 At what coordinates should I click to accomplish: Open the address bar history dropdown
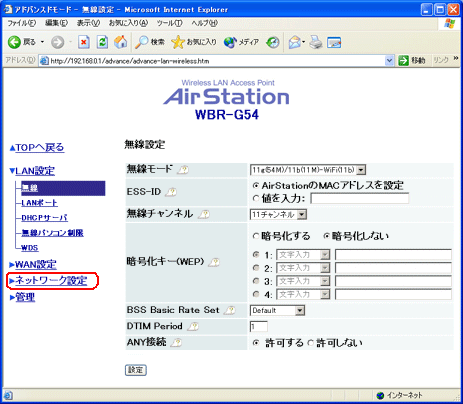[389, 61]
